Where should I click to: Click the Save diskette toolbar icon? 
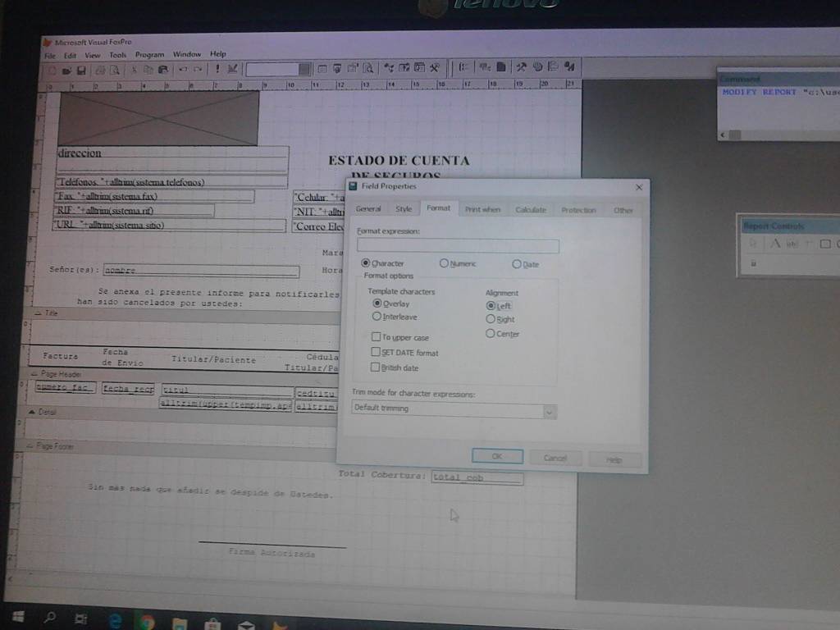(x=81, y=71)
